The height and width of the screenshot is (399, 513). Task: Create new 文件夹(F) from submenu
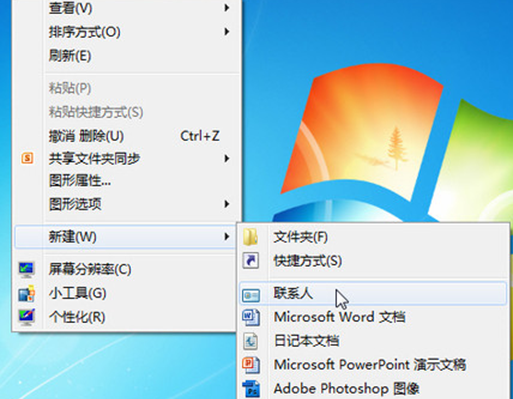click(x=373, y=237)
